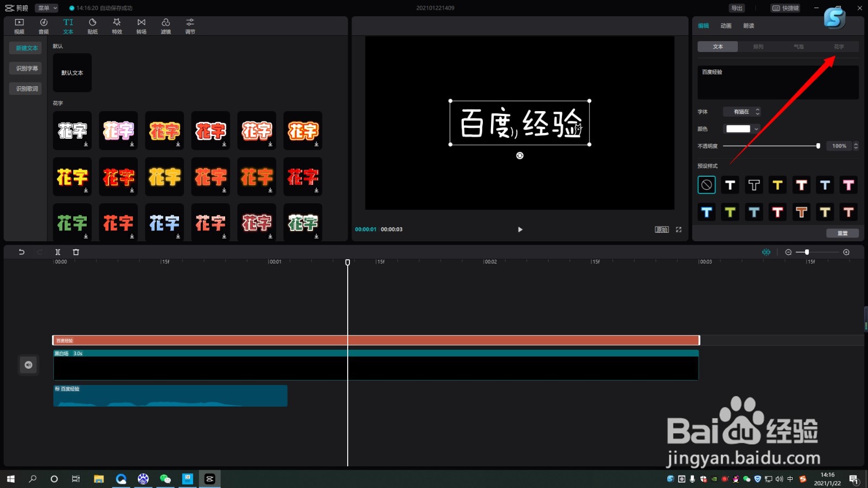The image size is (868, 488).
Task: Add the 默认文本 default text thumbnail
Action: pos(72,73)
